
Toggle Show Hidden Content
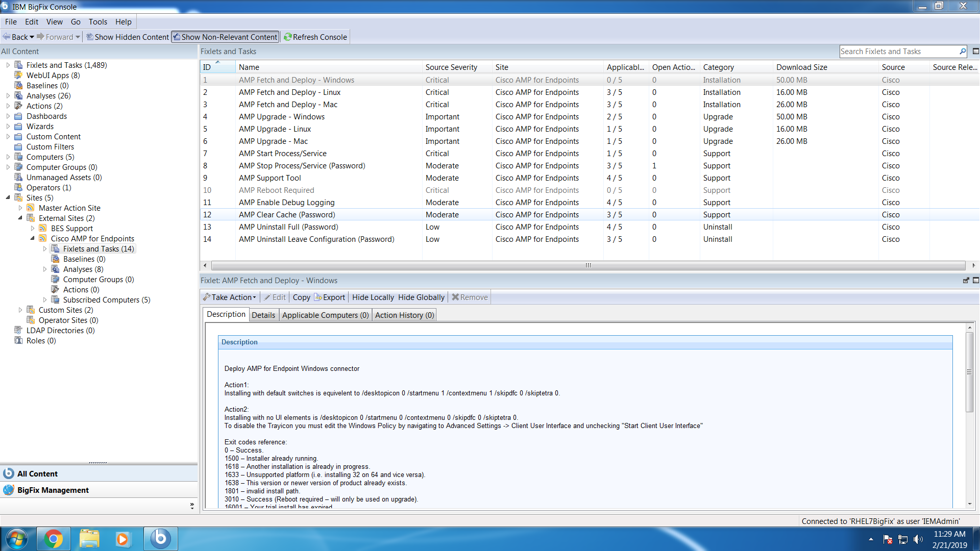point(127,37)
